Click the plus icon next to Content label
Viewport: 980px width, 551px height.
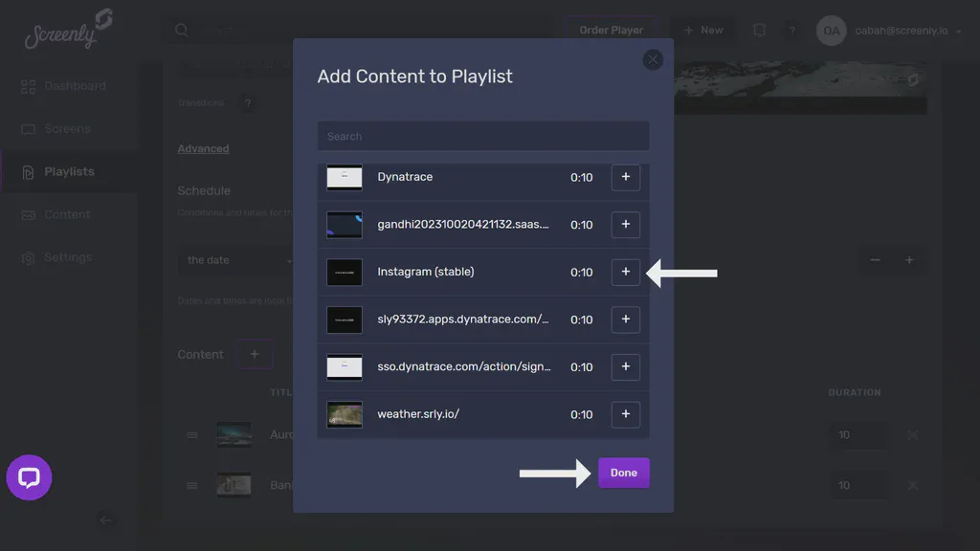(254, 354)
